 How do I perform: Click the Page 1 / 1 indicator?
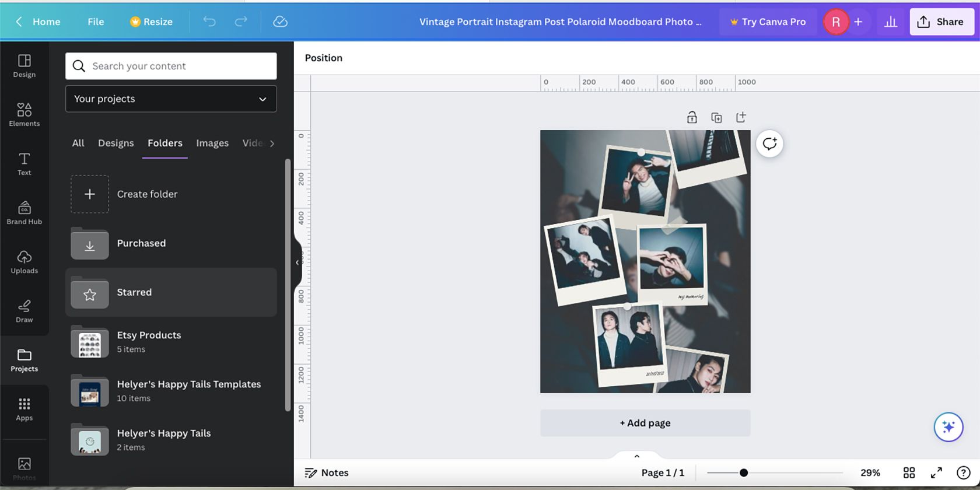point(663,473)
